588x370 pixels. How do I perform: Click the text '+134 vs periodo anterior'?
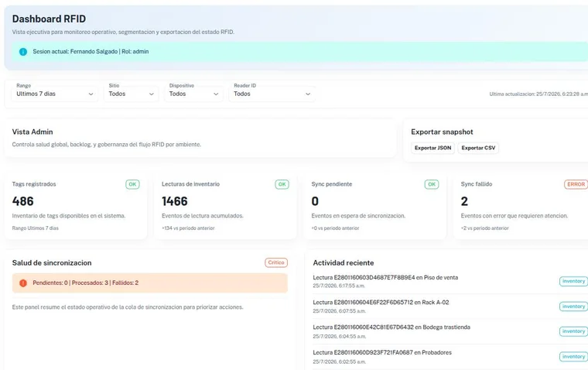[x=188, y=228]
